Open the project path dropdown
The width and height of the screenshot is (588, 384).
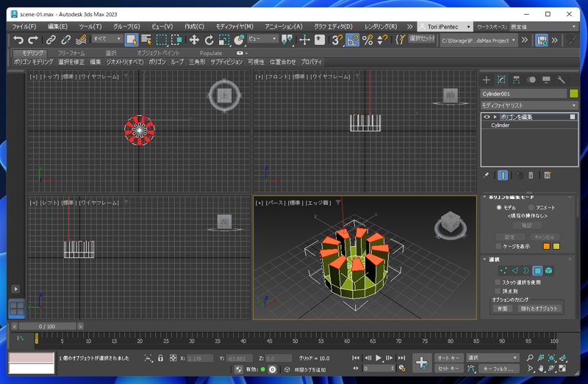[478, 40]
